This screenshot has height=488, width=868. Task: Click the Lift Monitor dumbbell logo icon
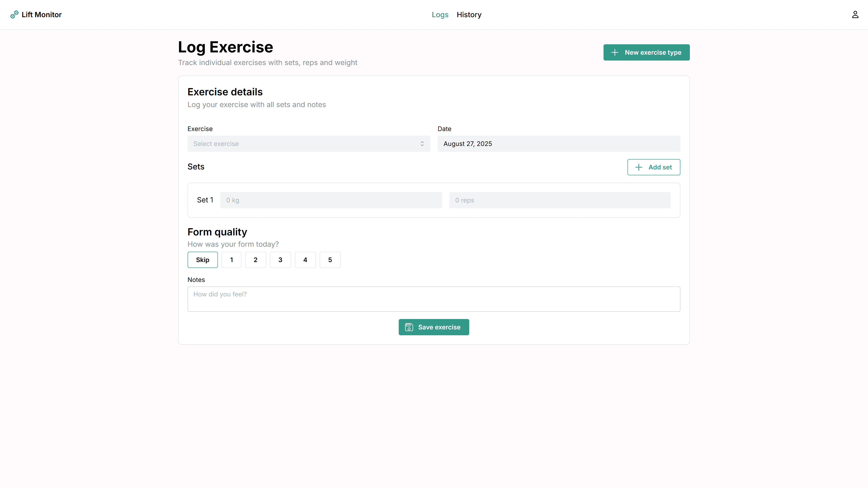click(14, 14)
